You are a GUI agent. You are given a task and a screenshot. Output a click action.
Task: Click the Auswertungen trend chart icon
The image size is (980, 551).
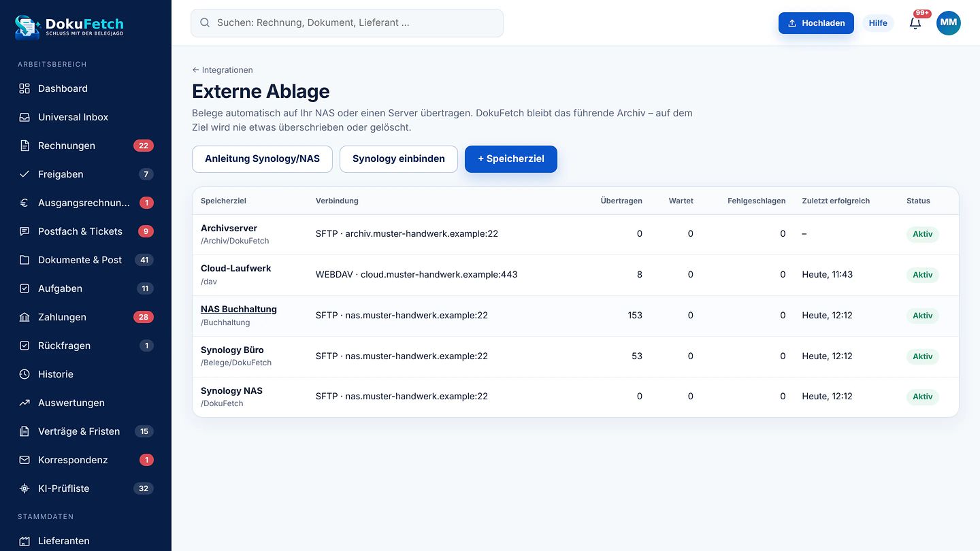[x=24, y=403]
